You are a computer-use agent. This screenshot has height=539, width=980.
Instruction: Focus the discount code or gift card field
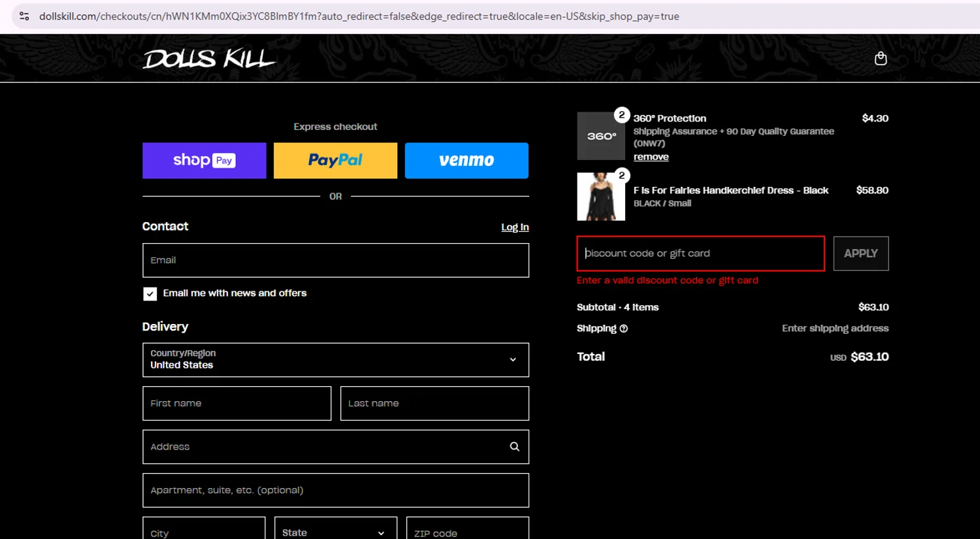[700, 253]
